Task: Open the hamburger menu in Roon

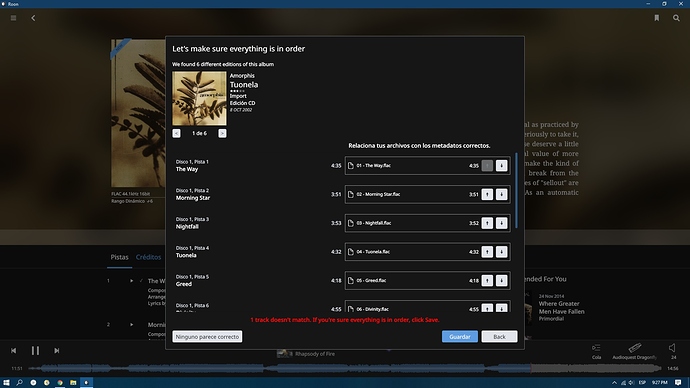Action: pos(13,18)
